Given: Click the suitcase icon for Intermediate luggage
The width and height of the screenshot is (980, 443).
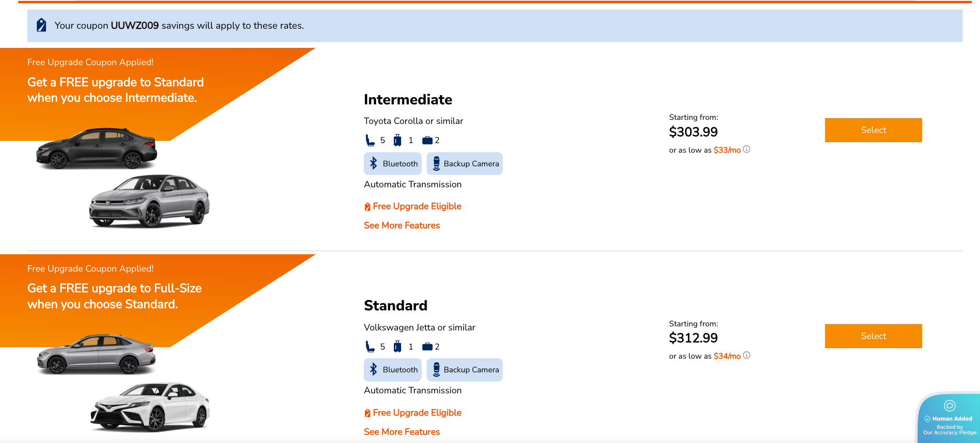Looking at the screenshot, I should coord(398,140).
